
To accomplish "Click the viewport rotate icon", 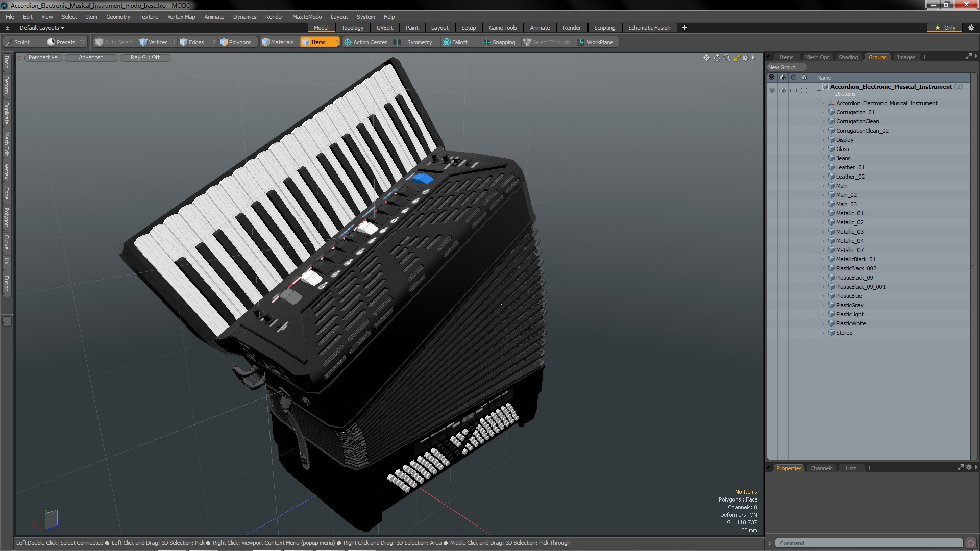I will tap(717, 58).
